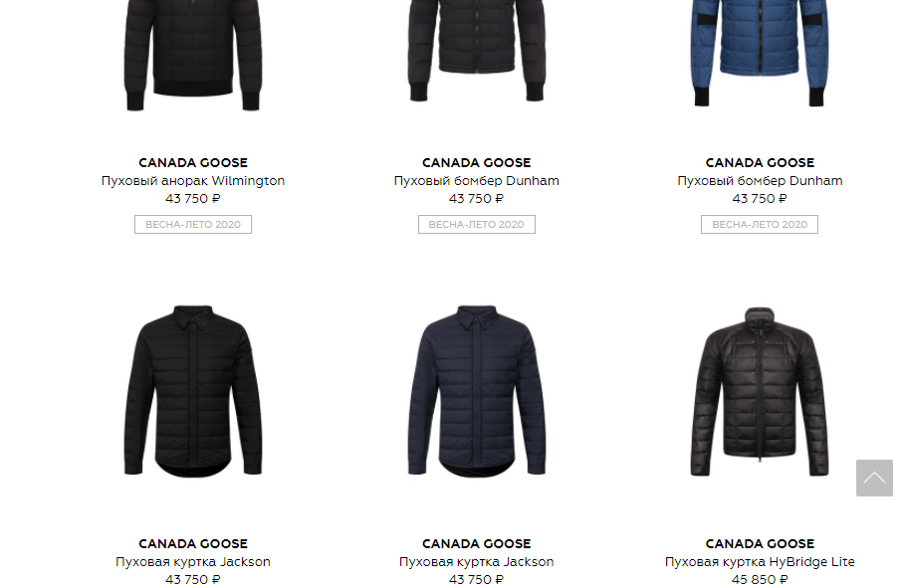
Task: Open the black Wilmington anorak image
Action: 193,57
